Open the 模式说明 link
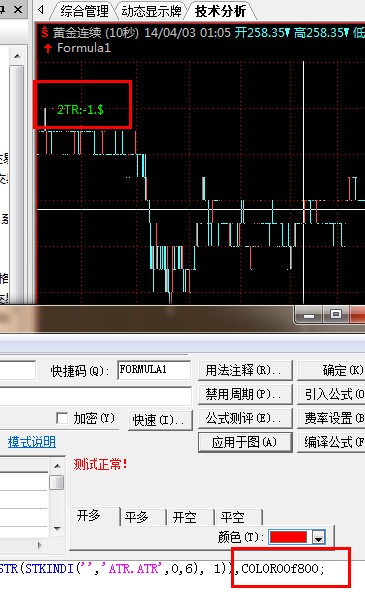Image resolution: width=365 pixels, height=599 pixels. coord(32,442)
